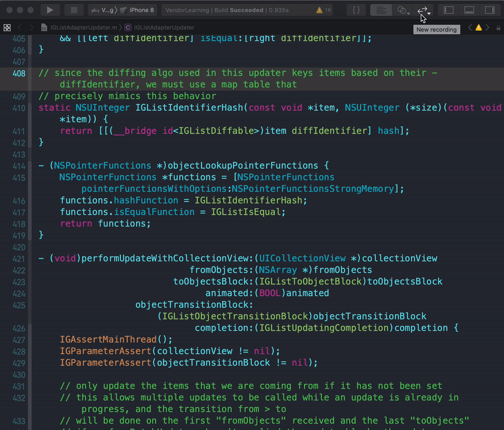Open the Version editor button
Image resolution: width=504 pixels, height=430 pixels.
click(423, 10)
